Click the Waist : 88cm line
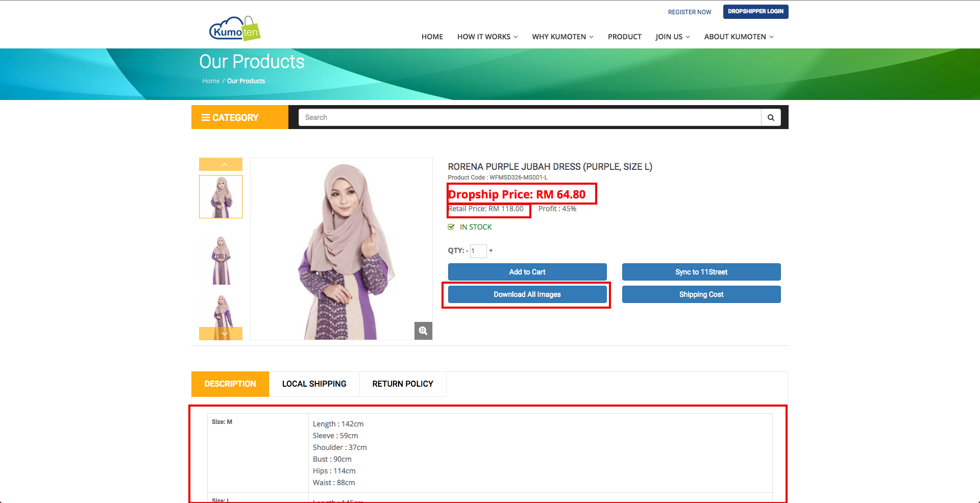Viewport: 980px width, 503px height. click(334, 483)
